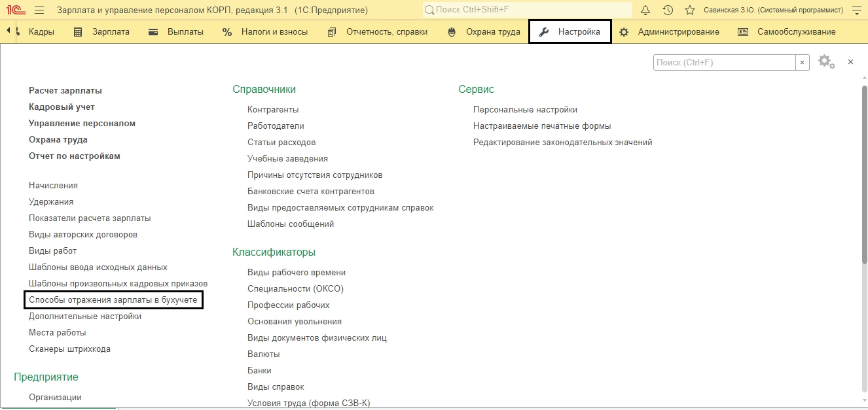Open the service and settings menu icon

point(857,10)
